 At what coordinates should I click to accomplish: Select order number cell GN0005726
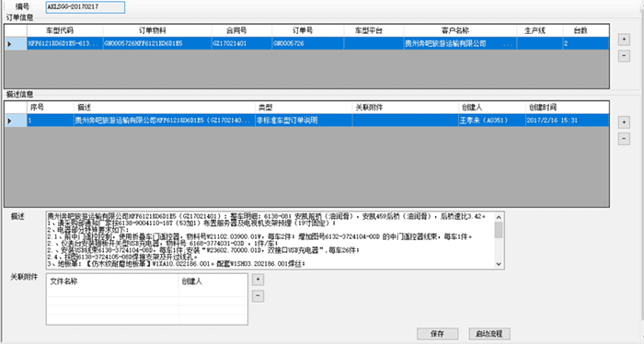(307, 43)
